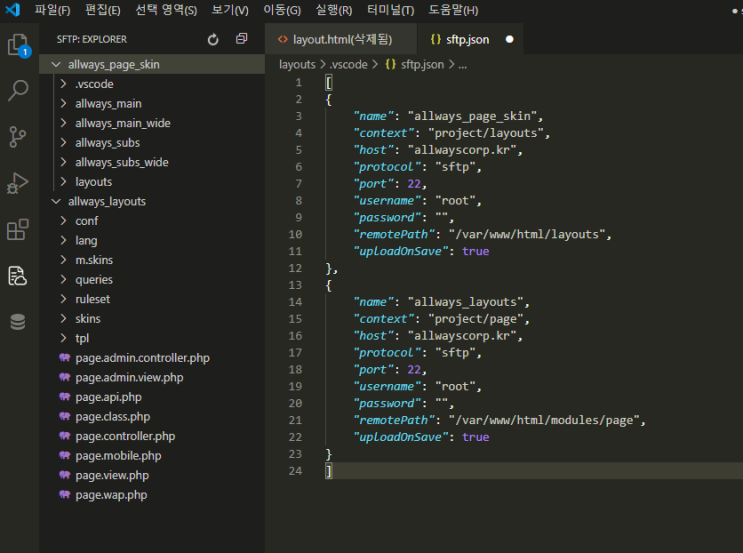Open the 보기(V) menu
This screenshot has height=553, width=743.
pos(230,9)
